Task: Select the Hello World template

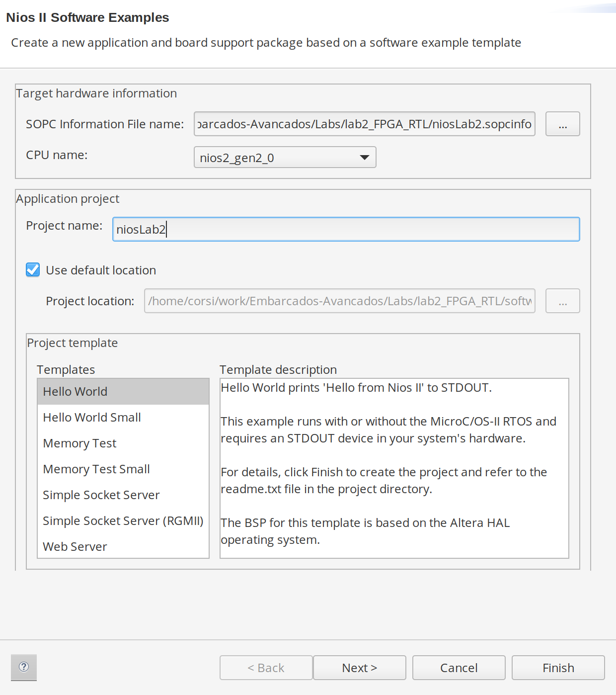Action: tap(123, 392)
